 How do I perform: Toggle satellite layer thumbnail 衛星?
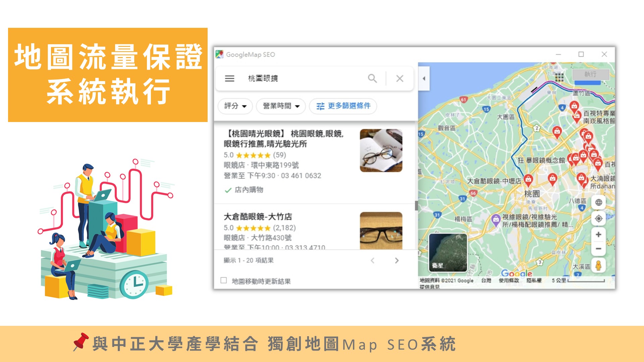(448, 252)
